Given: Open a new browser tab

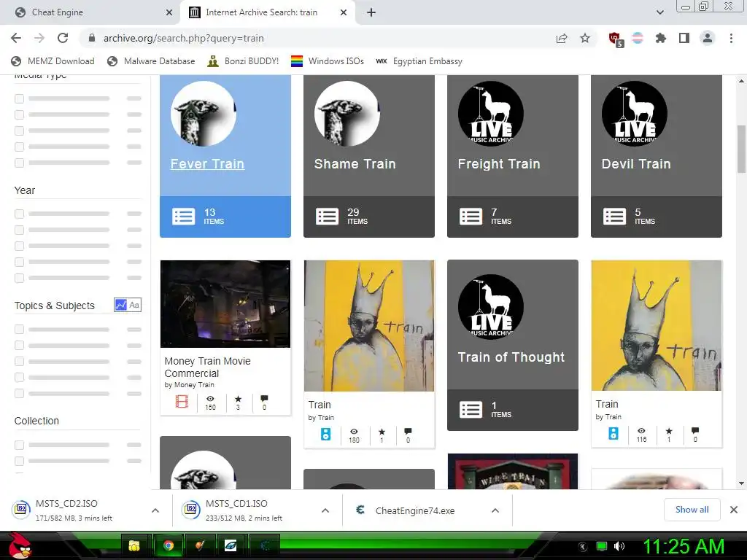Looking at the screenshot, I should click(371, 12).
